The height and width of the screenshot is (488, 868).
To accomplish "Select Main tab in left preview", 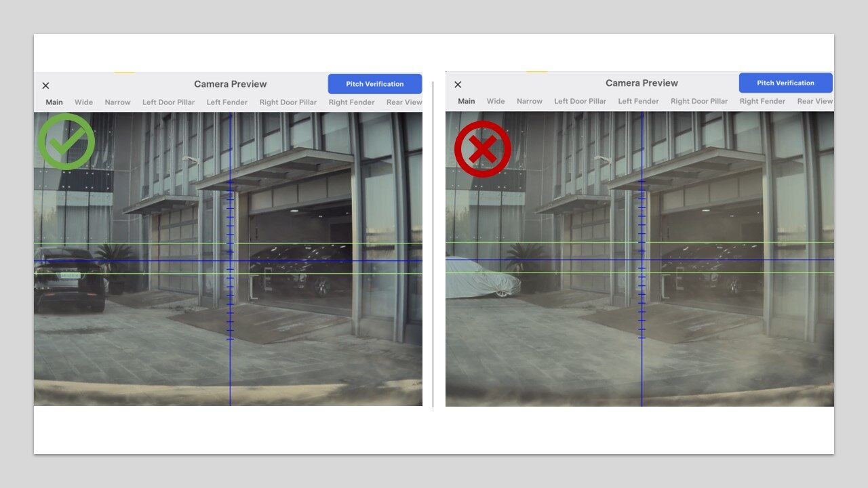I will (x=54, y=102).
